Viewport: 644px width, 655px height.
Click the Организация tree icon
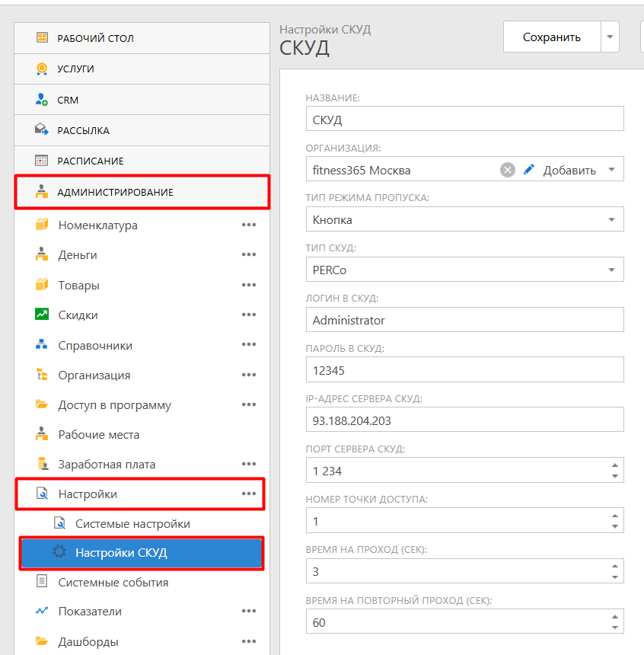coord(42,375)
